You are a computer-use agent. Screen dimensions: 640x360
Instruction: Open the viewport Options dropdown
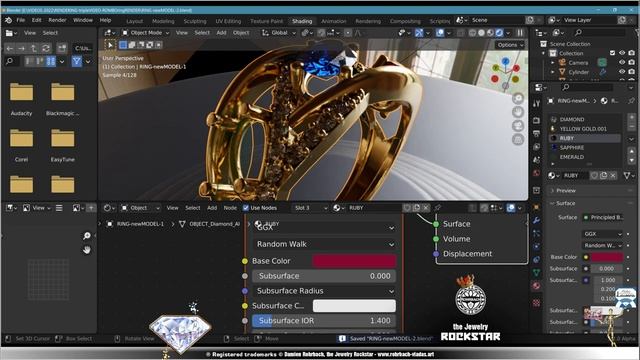point(510,45)
